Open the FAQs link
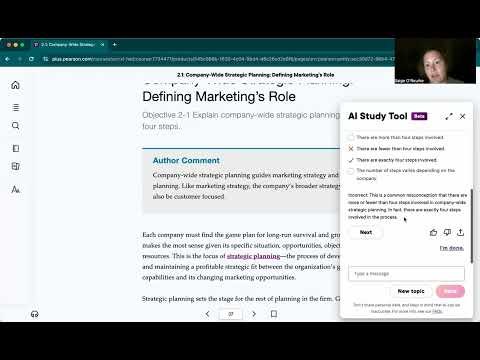The width and height of the screenshot is (480, 360). (x=437, y=311)
